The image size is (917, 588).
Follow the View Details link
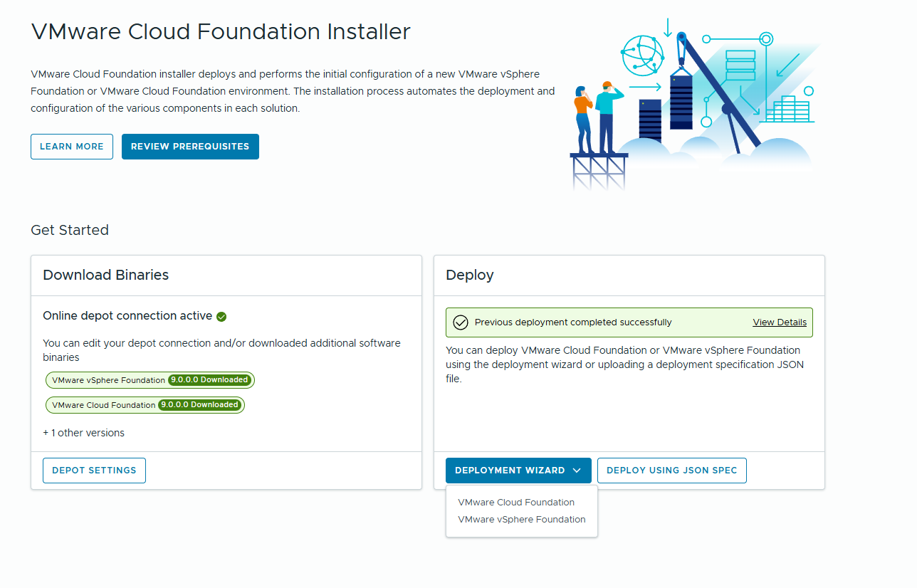[780, 322]
